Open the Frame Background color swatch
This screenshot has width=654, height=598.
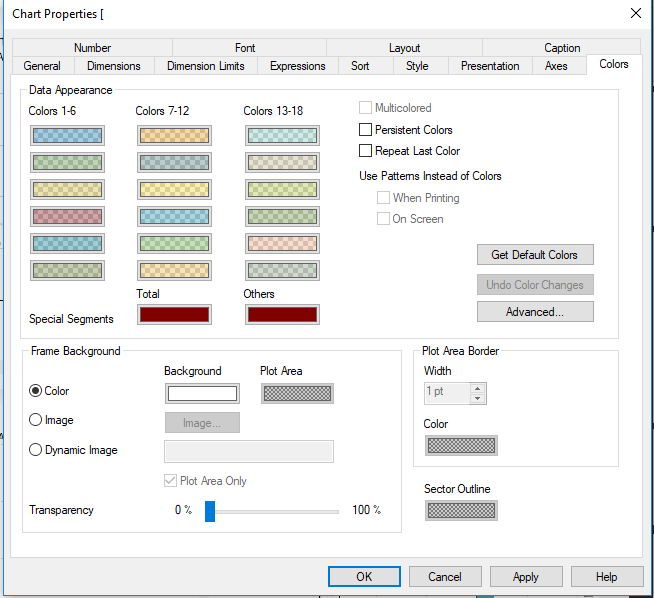click(x=202, y=393)
